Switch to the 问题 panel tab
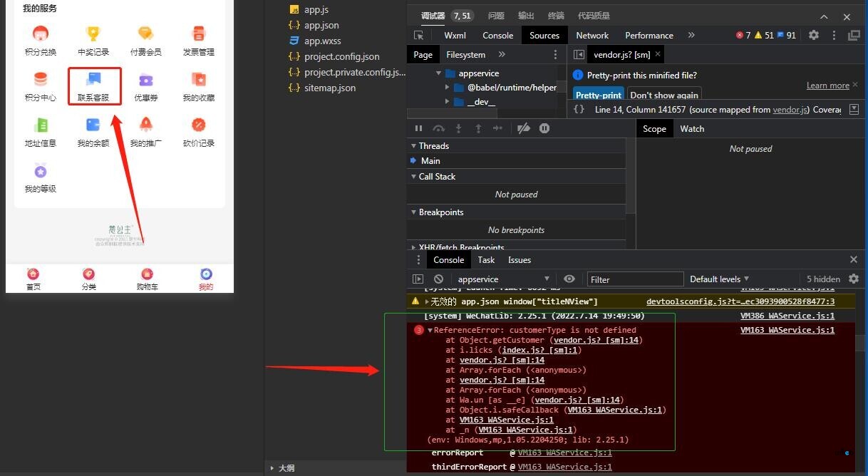 pyautogui.click(x=496, y=16)
